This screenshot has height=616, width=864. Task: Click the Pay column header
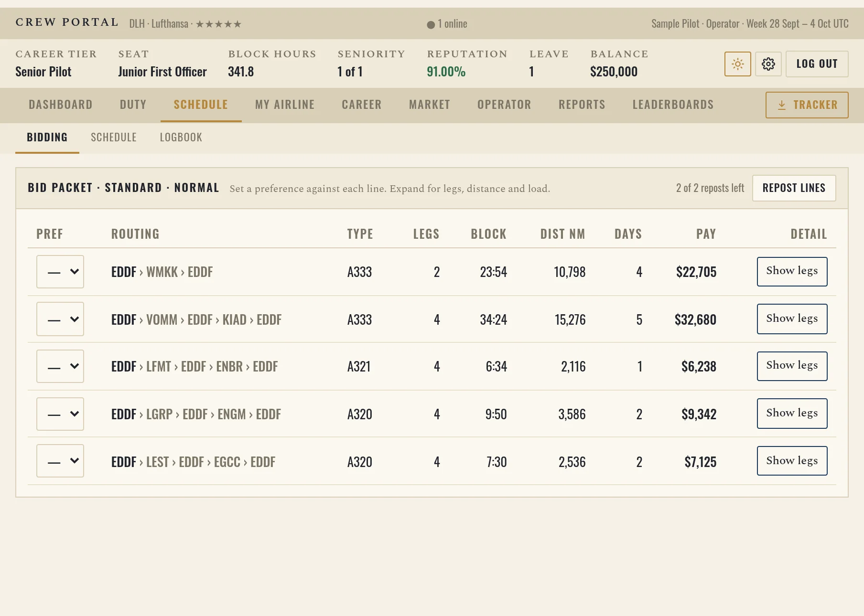click(x=706, y=234)
